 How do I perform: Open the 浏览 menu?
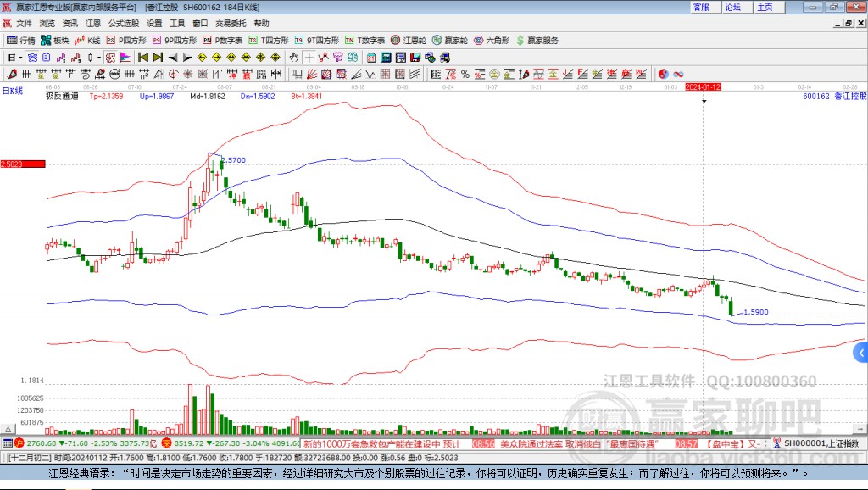coord(47,23)
